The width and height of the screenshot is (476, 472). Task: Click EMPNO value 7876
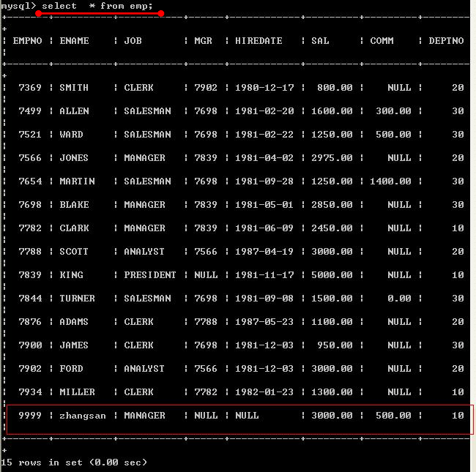click(30, 322)
